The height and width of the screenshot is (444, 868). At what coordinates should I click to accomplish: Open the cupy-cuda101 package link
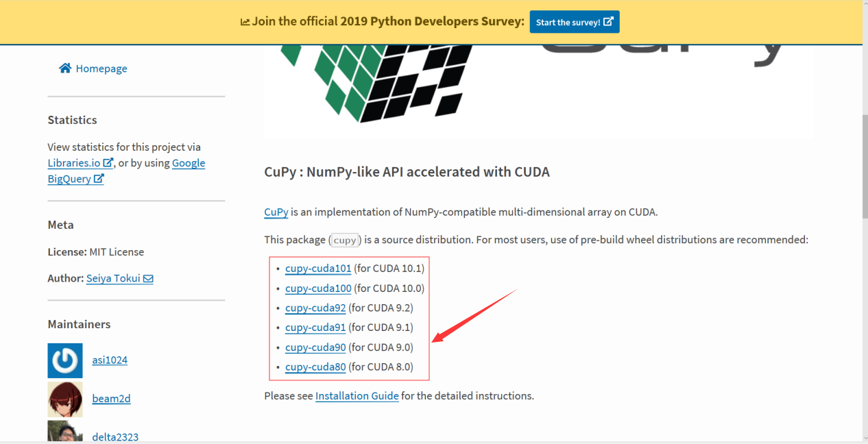click(317, 268)
